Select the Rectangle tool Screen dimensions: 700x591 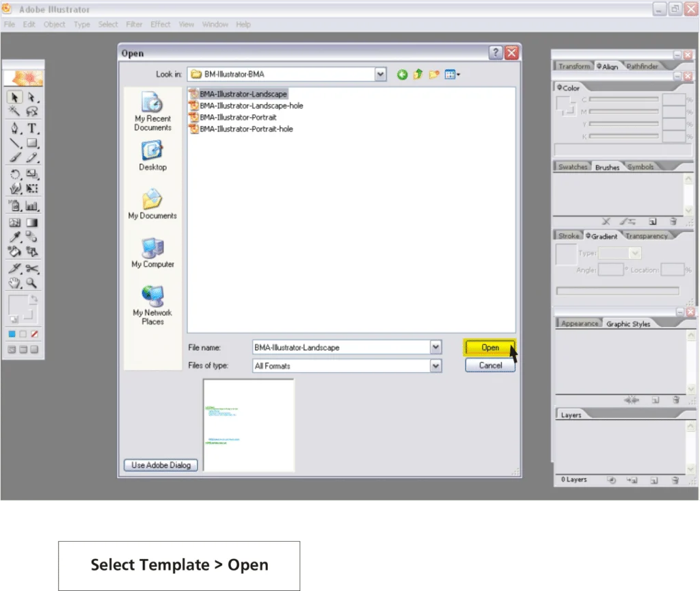[31, 143]
